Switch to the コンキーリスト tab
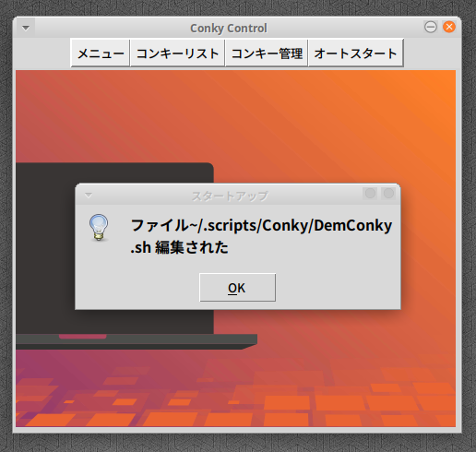The width and height of the screenshot is (476, 452). (177, 53)
